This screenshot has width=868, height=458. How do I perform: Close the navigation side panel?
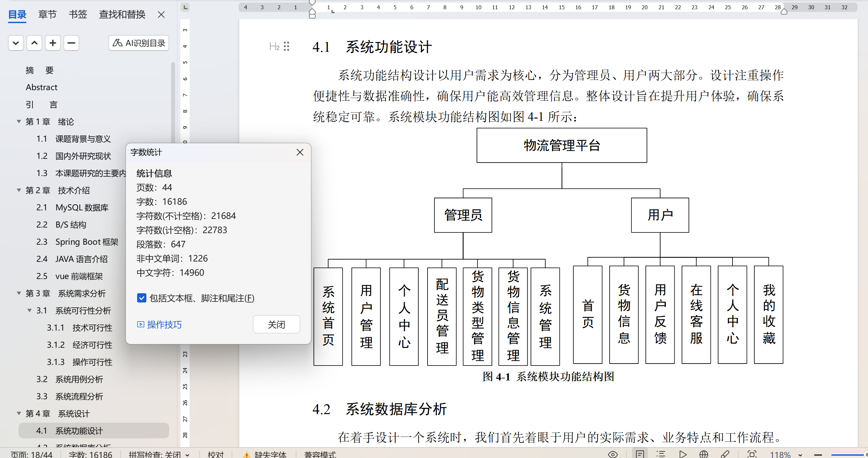tap(161, 15)
